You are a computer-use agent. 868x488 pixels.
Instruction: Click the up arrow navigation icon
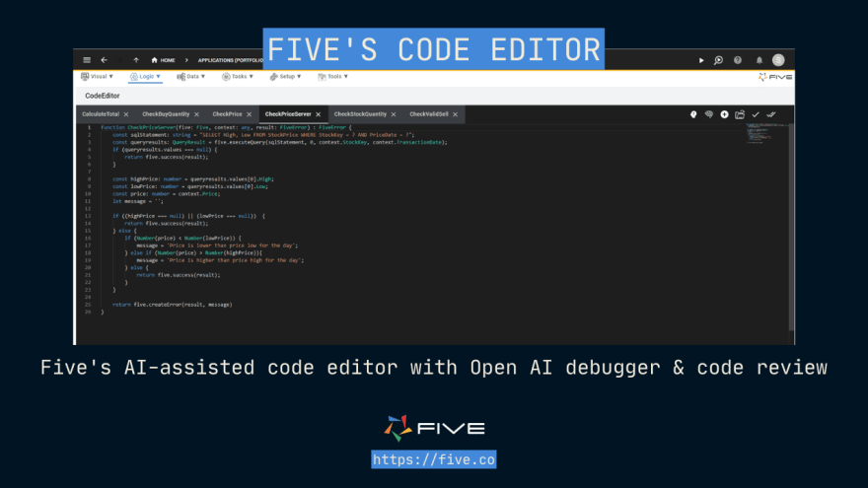coord(136,60)
